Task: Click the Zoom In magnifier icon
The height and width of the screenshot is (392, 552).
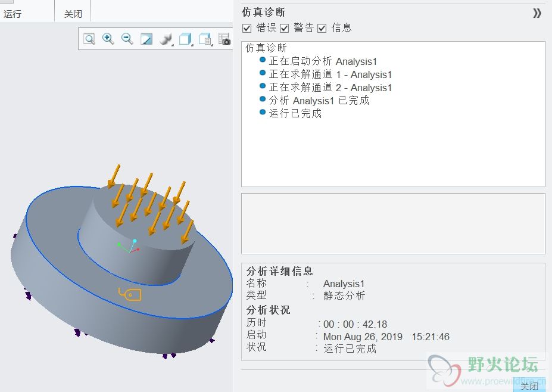Action: pyautogui.click(x=108, y=39)
